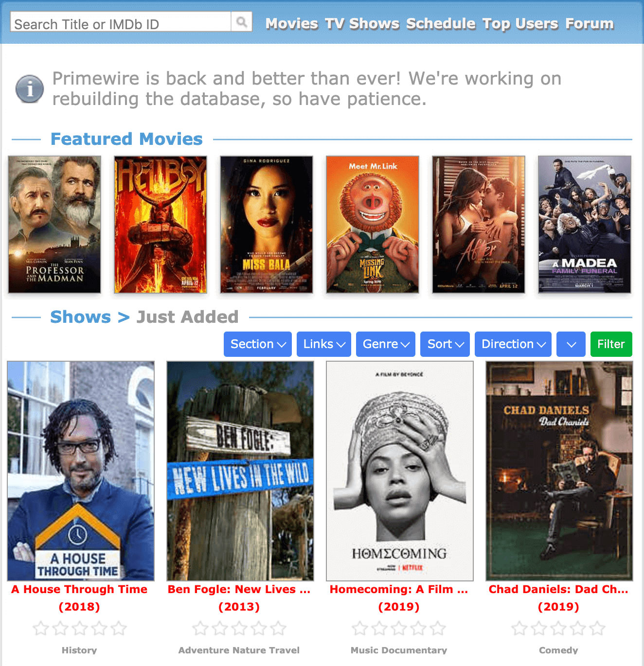Image resolution: width=644 pixels, height=666 pixels.
Task: Open A House Through Time title link
Action: [x=79, y=589]
